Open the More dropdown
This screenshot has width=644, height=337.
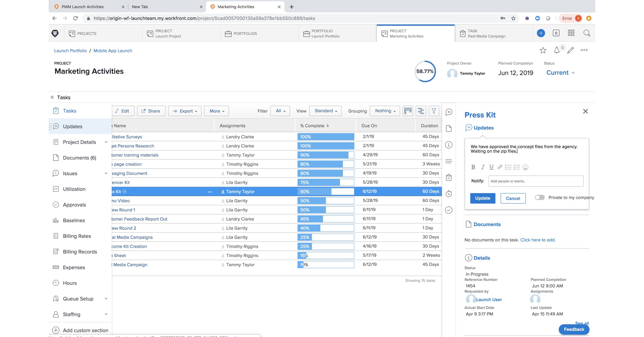click(216, 111)
